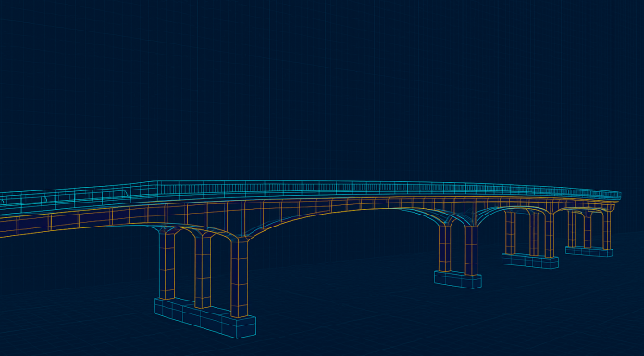
Task: Select the footing of the farthest pier
Action: 588,252
